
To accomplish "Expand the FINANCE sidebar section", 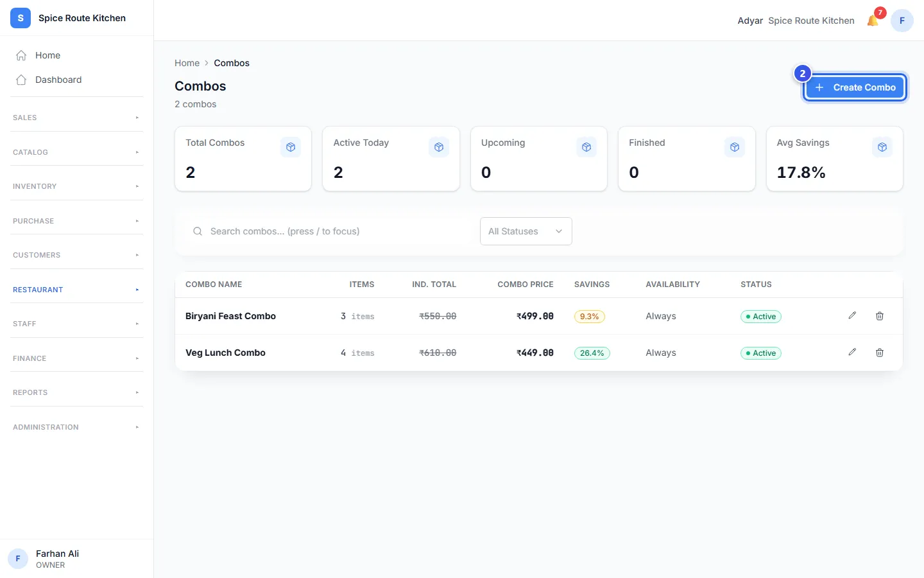I will point(77,358).
